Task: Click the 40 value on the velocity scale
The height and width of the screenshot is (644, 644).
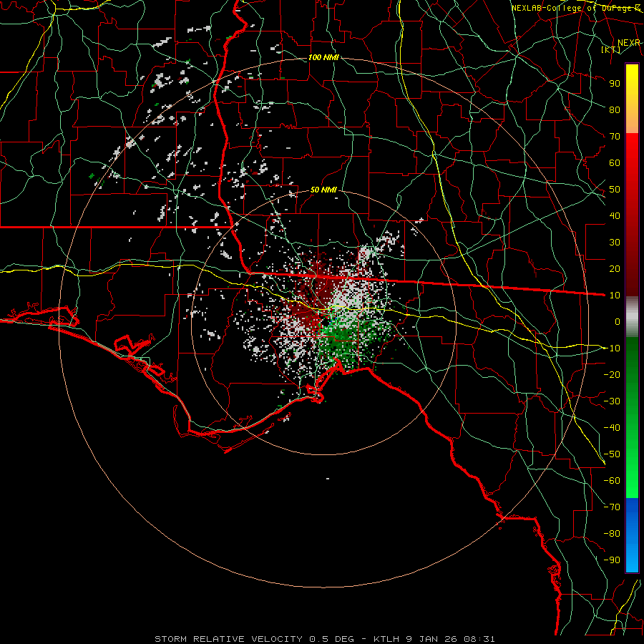Action: (x=615, y=215)
